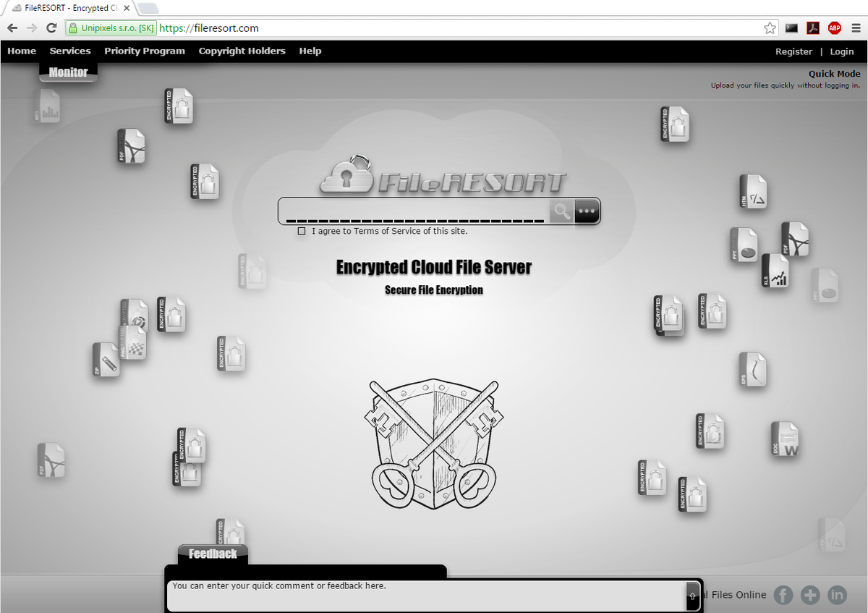Viewport: 868px width, 613px height.
Task: Click the MP3 audio file icon
Action: point(46,106)
